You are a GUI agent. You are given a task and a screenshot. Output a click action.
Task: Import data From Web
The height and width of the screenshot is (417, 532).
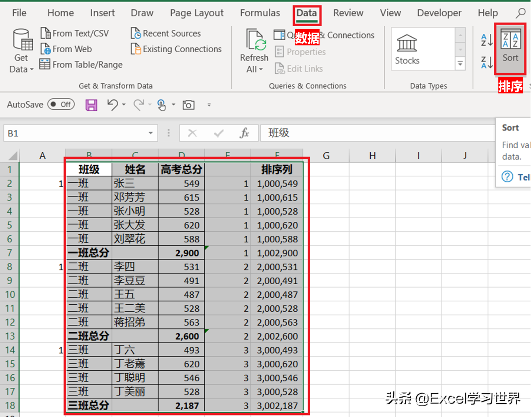point(66,49)
